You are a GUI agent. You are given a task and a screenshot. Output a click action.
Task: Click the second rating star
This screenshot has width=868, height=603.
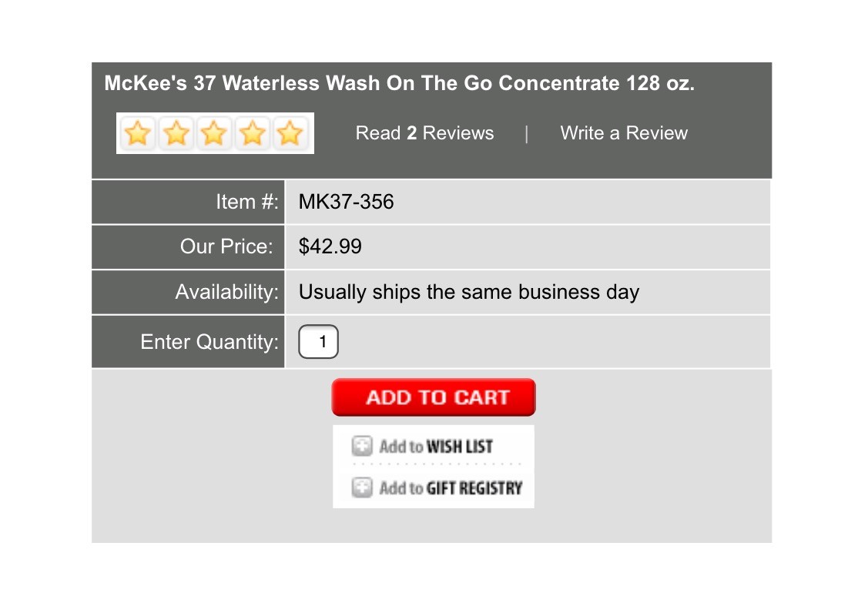tap(176, 133)
